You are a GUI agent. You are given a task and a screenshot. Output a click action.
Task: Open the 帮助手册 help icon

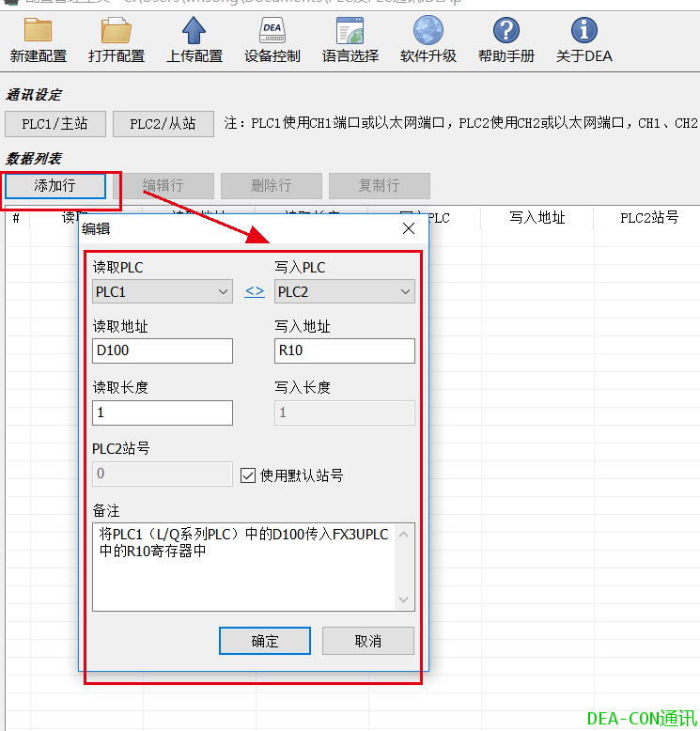pyautogui.click(x=506, y=30)
